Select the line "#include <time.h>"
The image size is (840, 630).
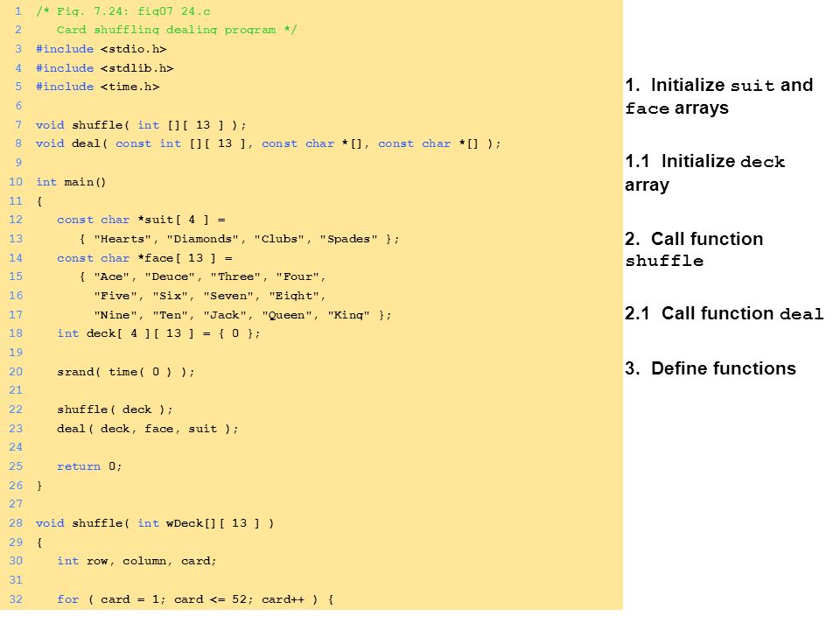pyautogui.click(x=97, y=87)
